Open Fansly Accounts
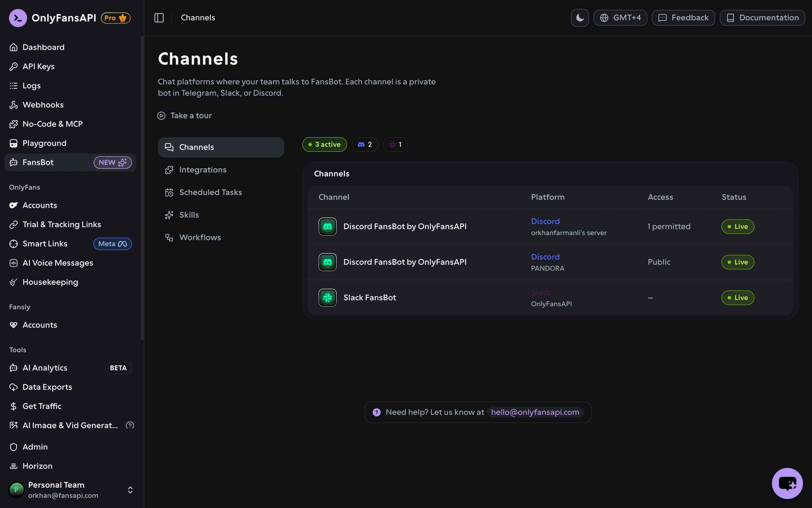The width and height of the screenshot is (812, 508). click(x=70, y=325)
